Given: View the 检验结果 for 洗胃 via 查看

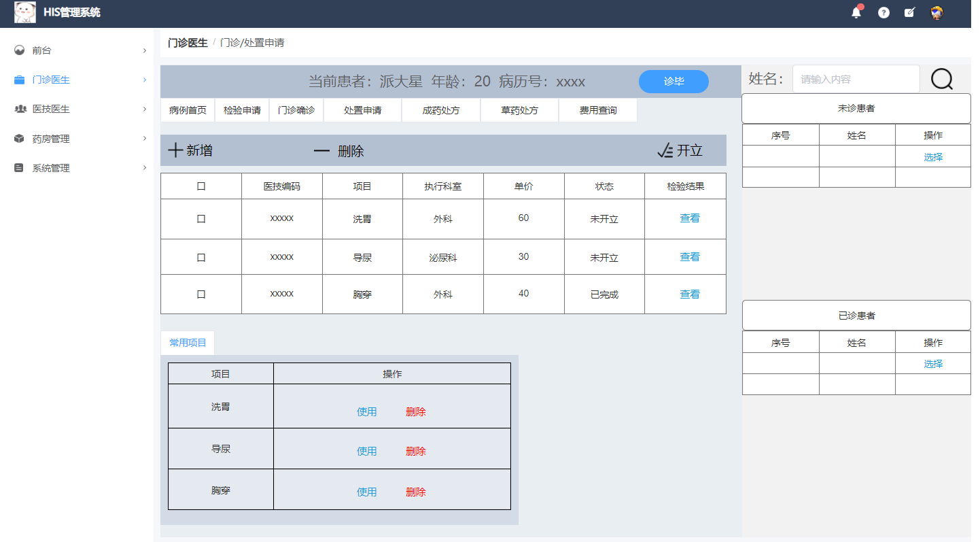Looking at the screenshot, I should tap(690, 218).
